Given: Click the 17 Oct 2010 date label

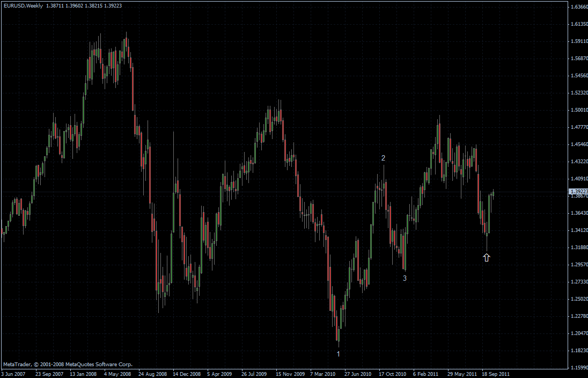Looking at the screenshot, I should [392, 374].
